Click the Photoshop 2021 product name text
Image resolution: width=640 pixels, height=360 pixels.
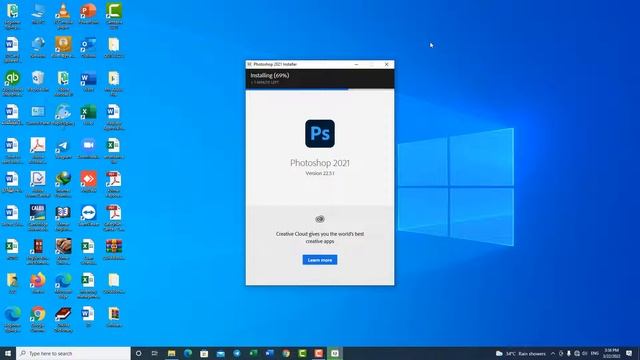320,163
